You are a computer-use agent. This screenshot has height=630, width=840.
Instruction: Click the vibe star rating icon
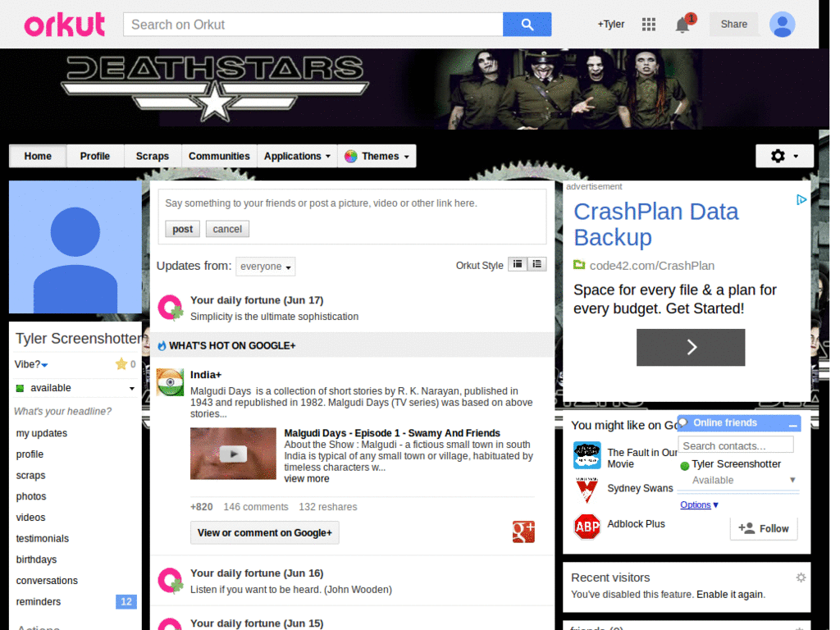click(x=121, y=364)
